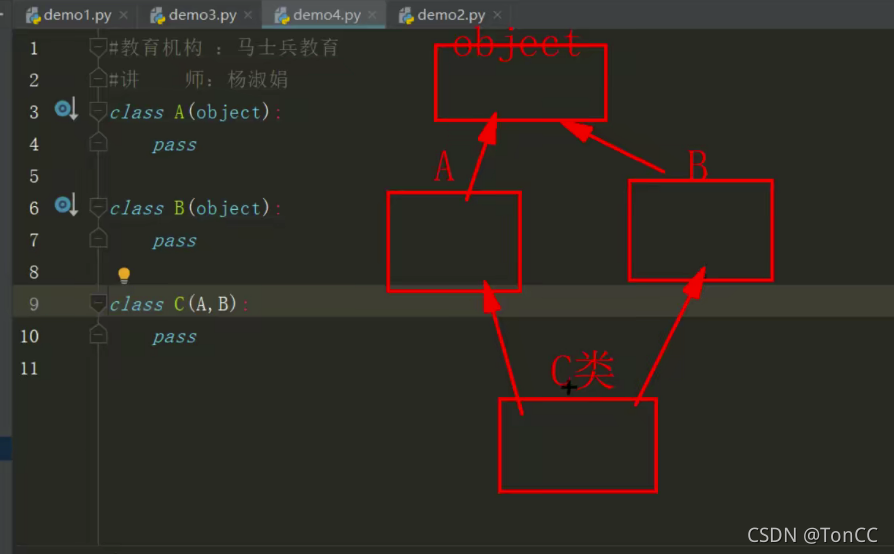The height and width of the screenshot is (554, 894).
Task: Click the comment '#教育机构 ： 马士兵教育'
Action: click(x=224, y=48)
